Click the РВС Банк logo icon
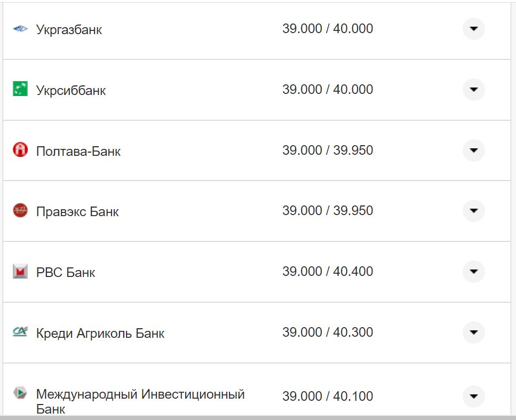 click(20, 272)
